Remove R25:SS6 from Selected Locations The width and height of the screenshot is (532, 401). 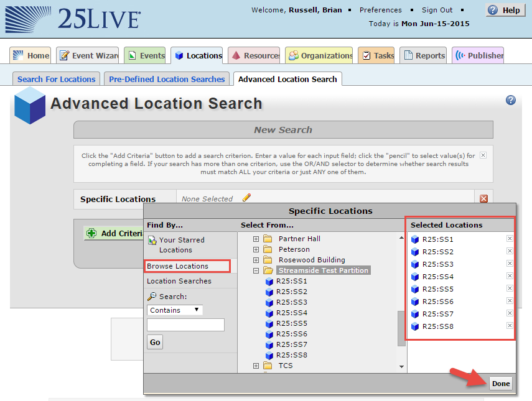[x=510, y=301]
